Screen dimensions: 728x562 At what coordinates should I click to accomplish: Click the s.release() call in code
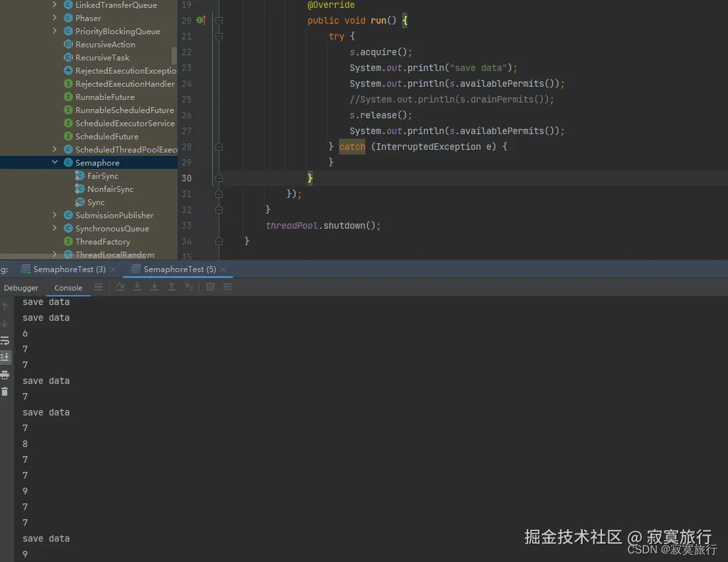tap(380, 115)
